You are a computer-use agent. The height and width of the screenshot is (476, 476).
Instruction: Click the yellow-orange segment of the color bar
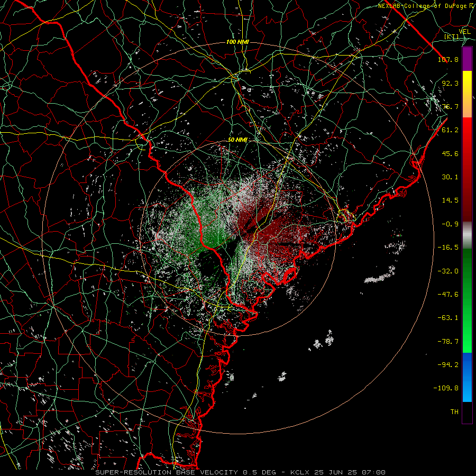click(467, 94)
